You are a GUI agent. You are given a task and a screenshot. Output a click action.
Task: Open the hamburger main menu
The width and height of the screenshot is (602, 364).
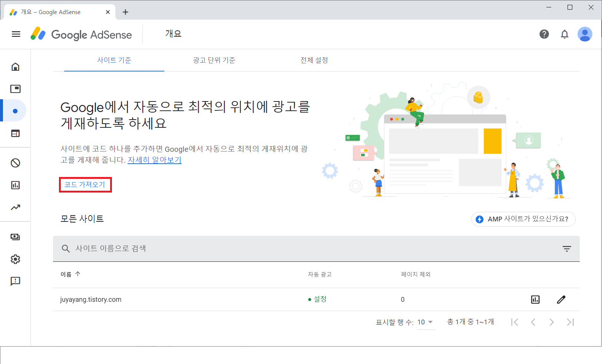pyautogui.click(x=16, y=34)
